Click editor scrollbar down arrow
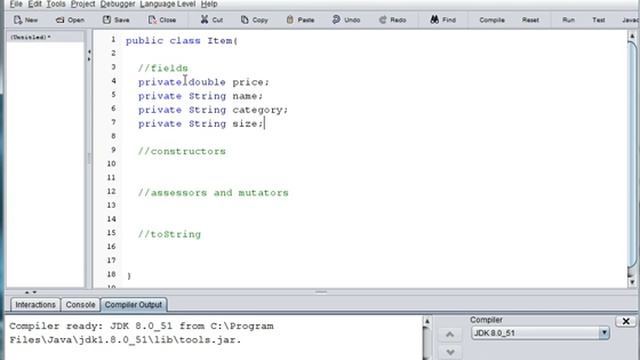The image size is (640, 360). pos(632,282)
